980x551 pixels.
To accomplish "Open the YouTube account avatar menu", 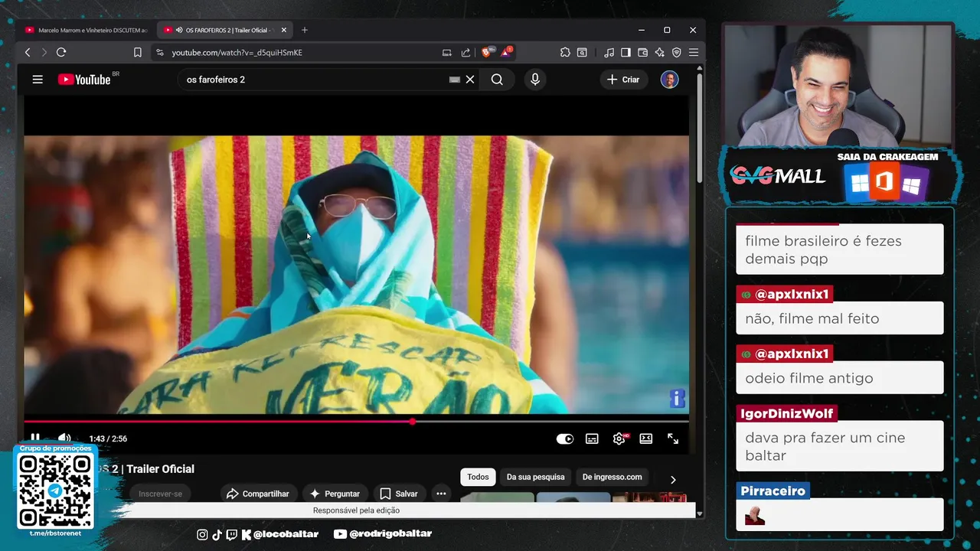I will click(x=669, y=80).
